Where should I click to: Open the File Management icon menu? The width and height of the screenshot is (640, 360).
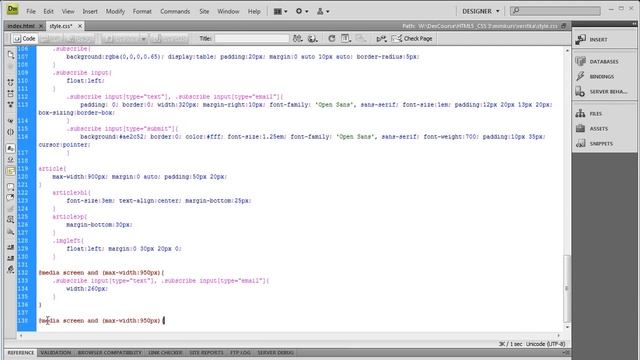tap(298, 38)
